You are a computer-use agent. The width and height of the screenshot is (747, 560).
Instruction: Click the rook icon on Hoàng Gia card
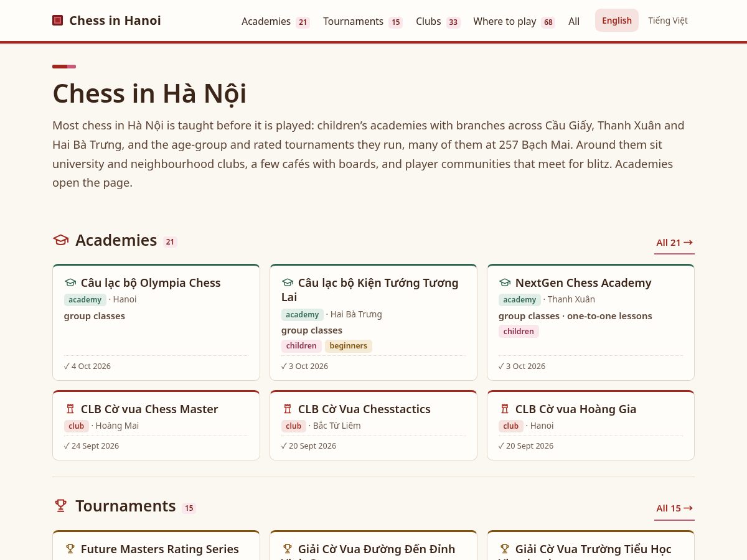click(x=505, y=409)
